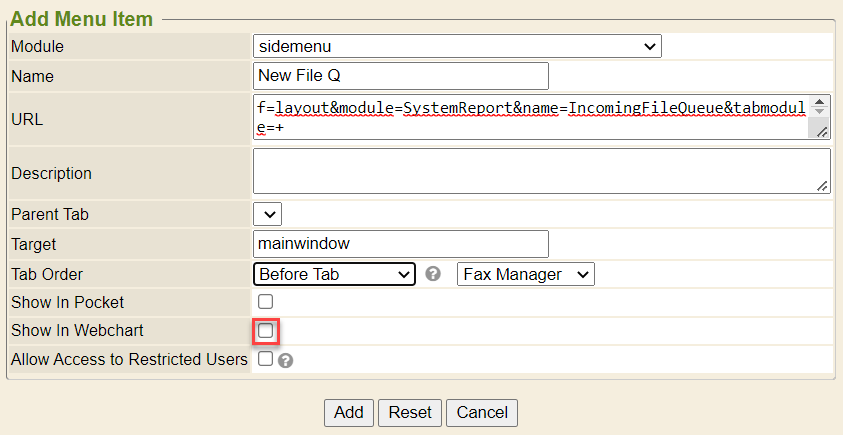Viewport: 843px width, 435px height.
Task: Expand the Parent Tab dropdown
Action: click(x=267, y=214)
